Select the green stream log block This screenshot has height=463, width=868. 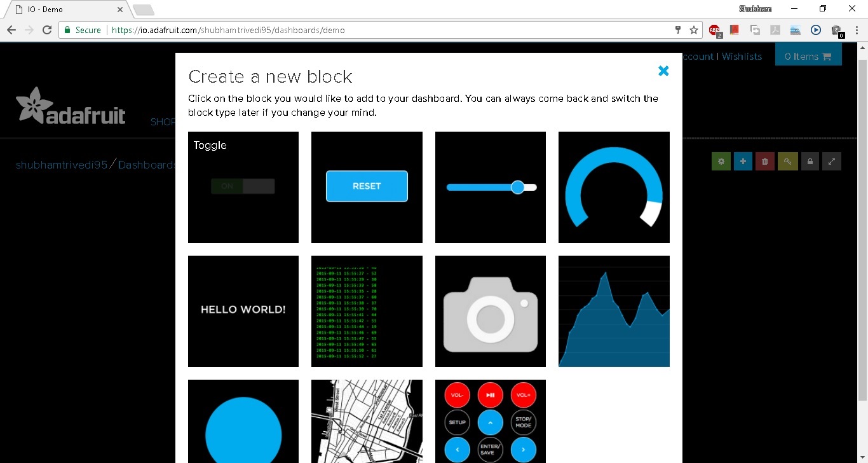[x=367, y=311]
